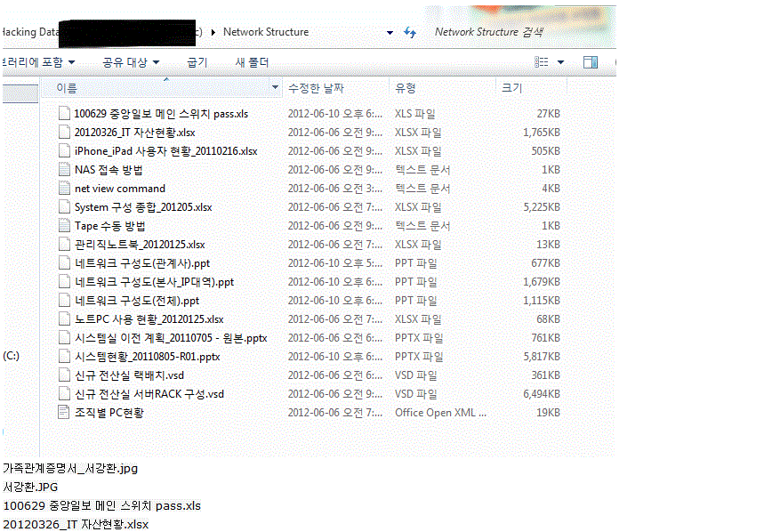Click the view options icon
Image resolution: width=772 pixels, height=532 pixels.
point(542,62)
